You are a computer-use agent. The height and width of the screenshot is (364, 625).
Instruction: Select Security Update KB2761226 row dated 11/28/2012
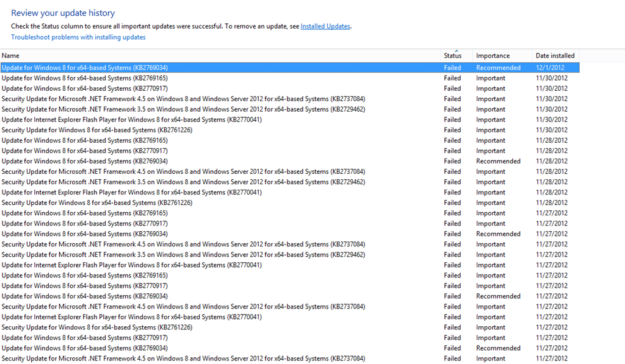[x=290, y=202]
